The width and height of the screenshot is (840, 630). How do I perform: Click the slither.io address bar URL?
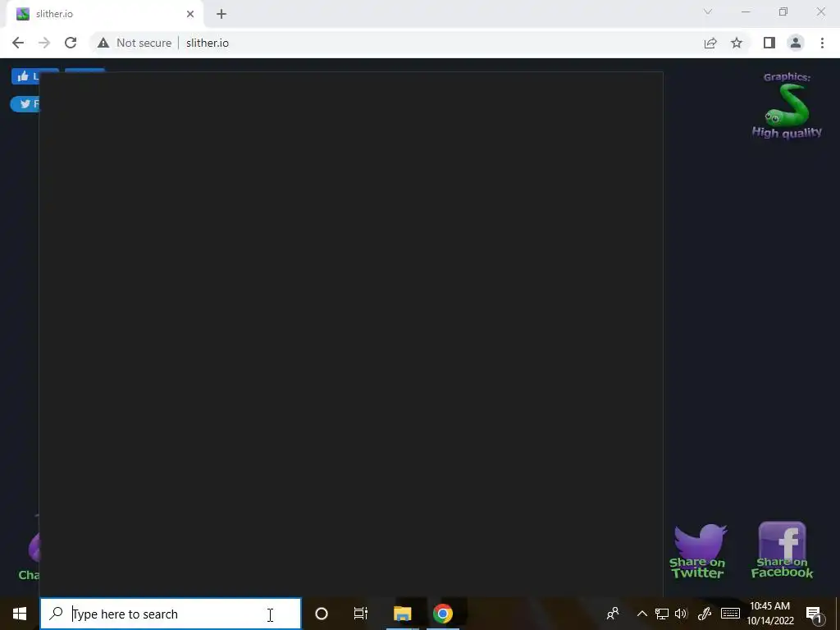[208, 43]
